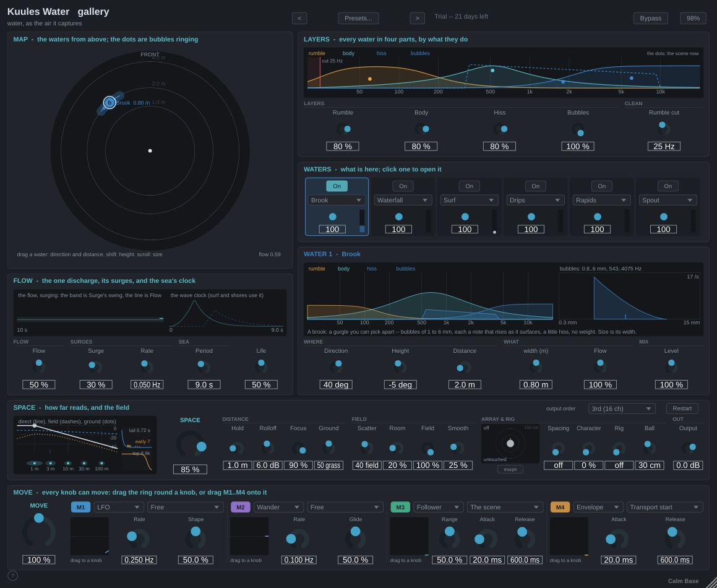
Task: Open the M1 LFO type dropdown
Action: 119,507
